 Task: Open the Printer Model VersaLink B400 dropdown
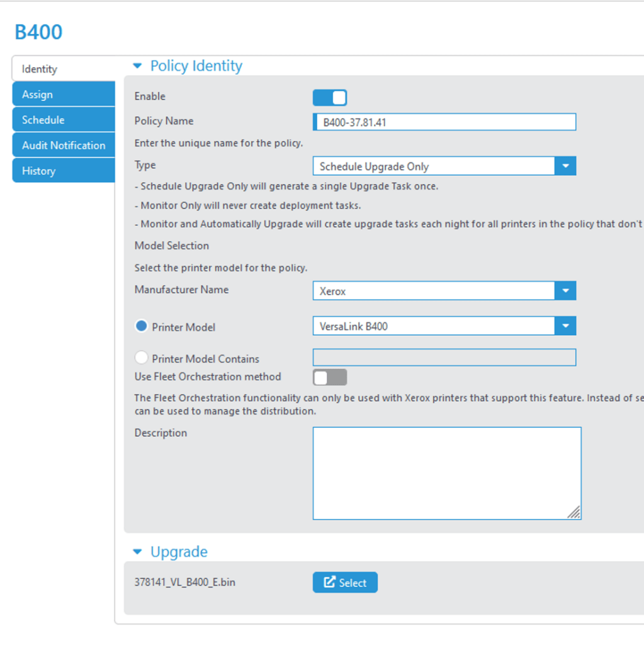(565, 326)
